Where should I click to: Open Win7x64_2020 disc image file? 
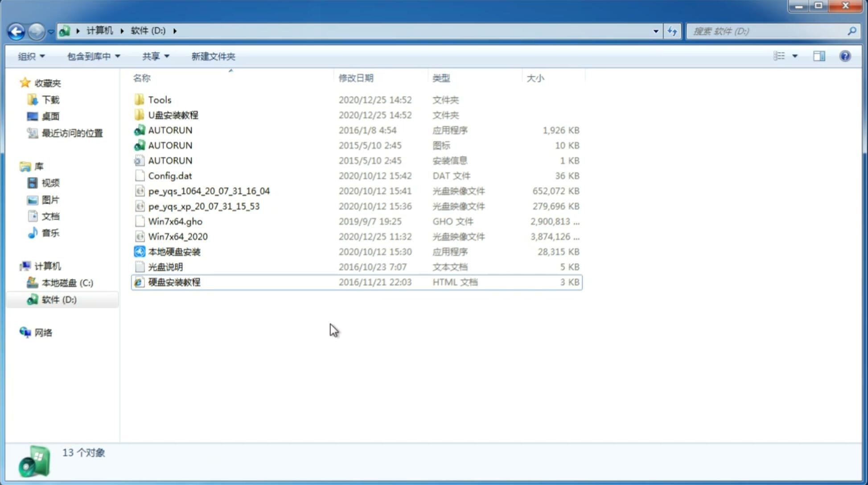tap(177, 237)
